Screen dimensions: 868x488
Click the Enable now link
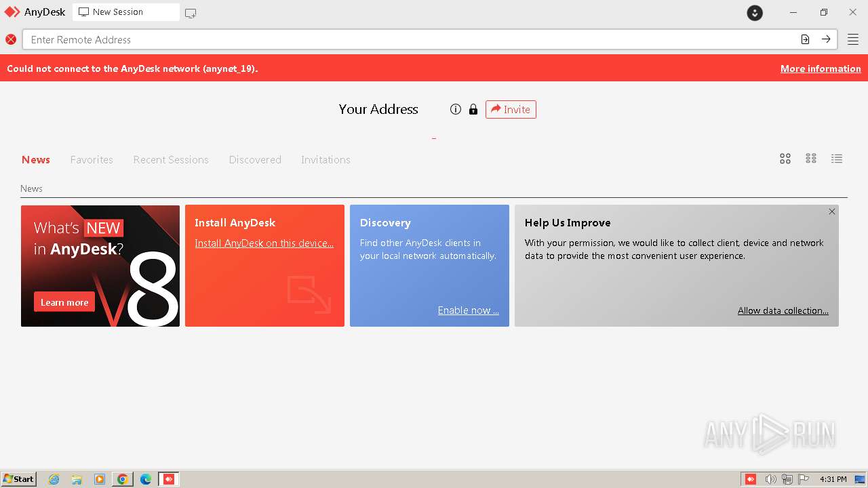click(x=468, y=310)
